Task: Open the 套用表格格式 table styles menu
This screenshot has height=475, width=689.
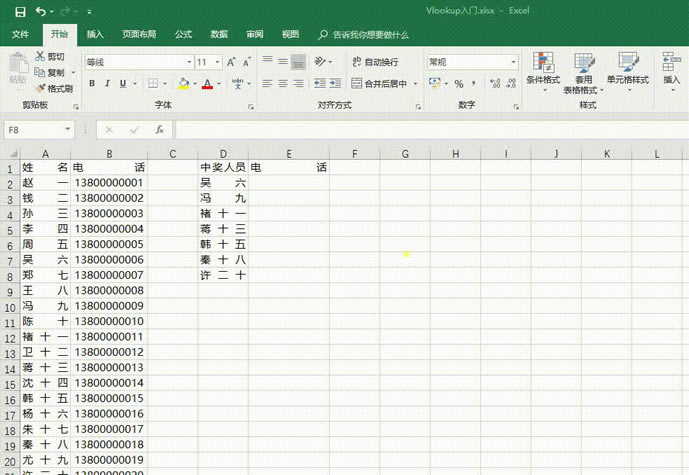Action: click(x=584, y=73)
